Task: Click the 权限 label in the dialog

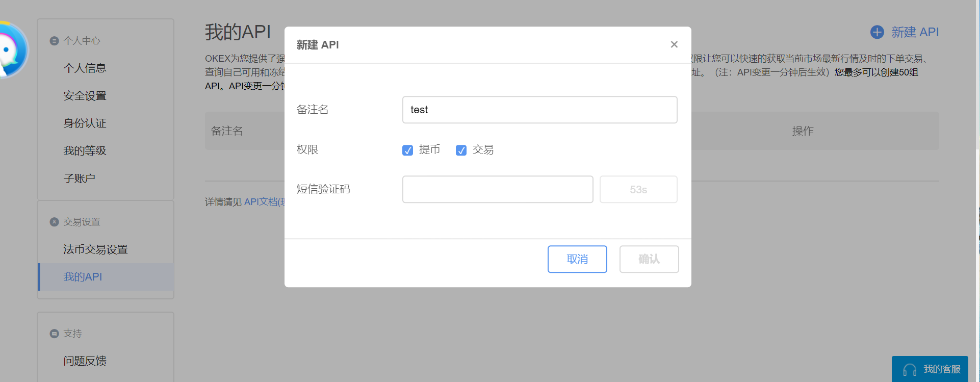Action: click(x=307, y=149)
